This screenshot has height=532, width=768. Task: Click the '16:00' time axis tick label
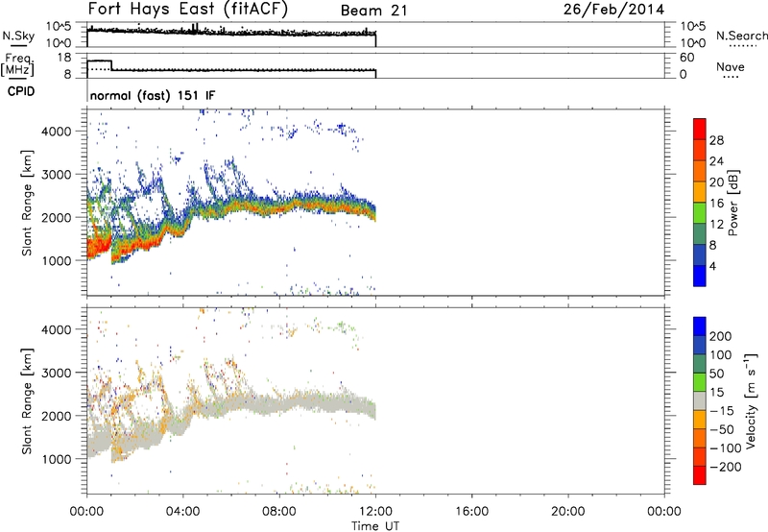[x=471, y=512]
